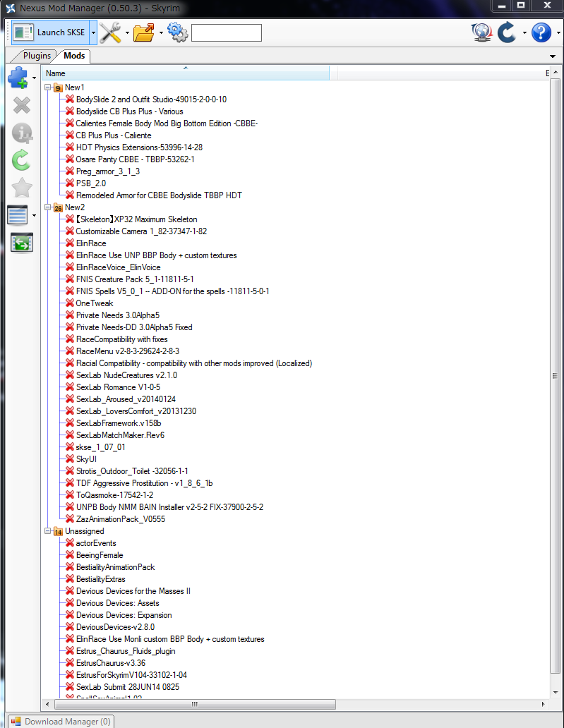This screenshot has width=564, height=728.
Task: Select PSB_2.0 mod
Action: 91,183
